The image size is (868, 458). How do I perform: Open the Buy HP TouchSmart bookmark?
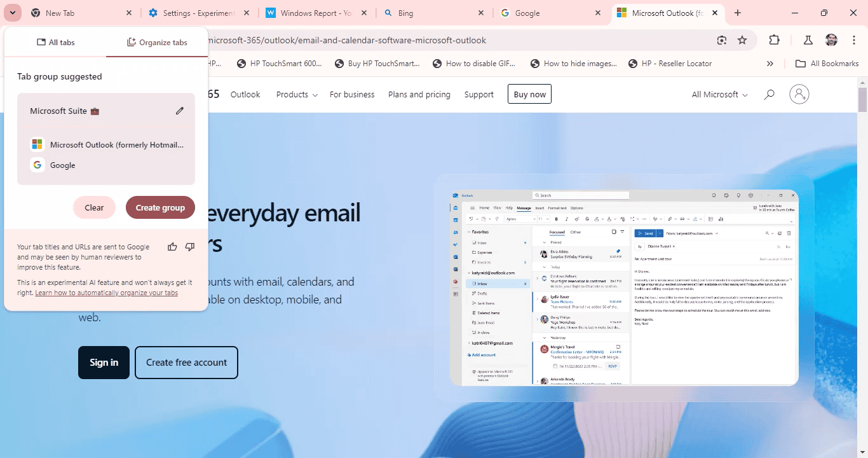pyautogui.click(x=377, y=64)
